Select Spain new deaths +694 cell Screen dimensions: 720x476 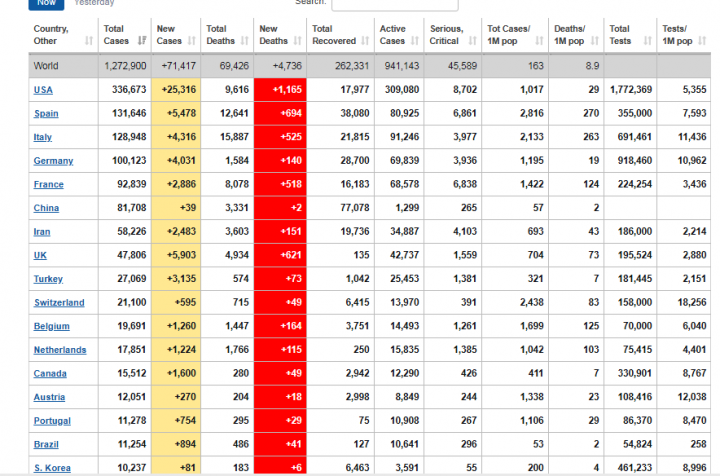pyautogui.click(x=280, y=113)
